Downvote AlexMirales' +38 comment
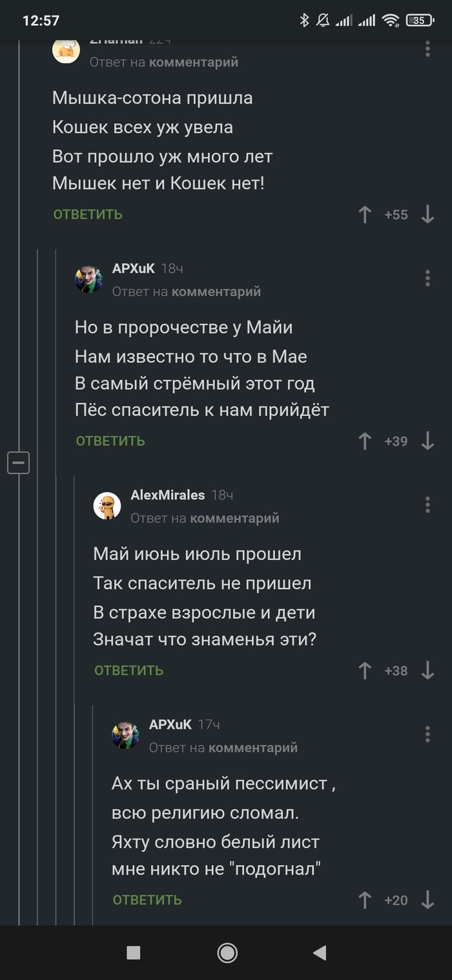The height and width of the screenshot is (980, 452). point(427,671)
